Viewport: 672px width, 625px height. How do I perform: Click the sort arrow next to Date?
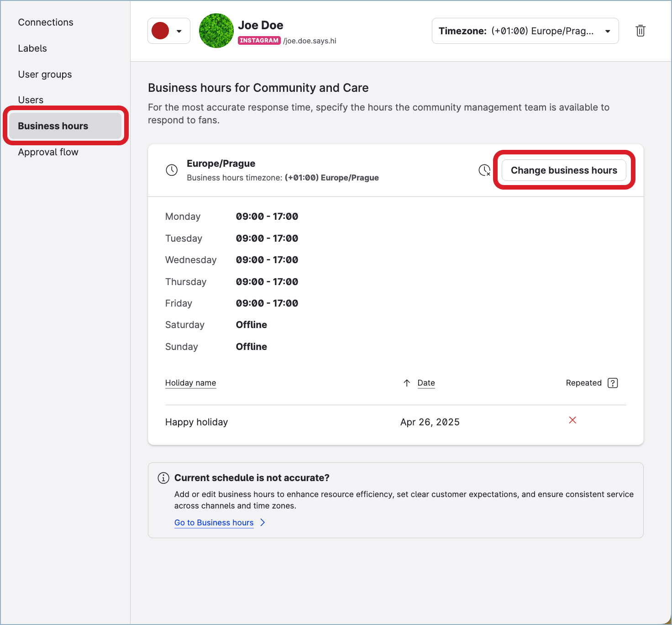[x=407, y=383]
